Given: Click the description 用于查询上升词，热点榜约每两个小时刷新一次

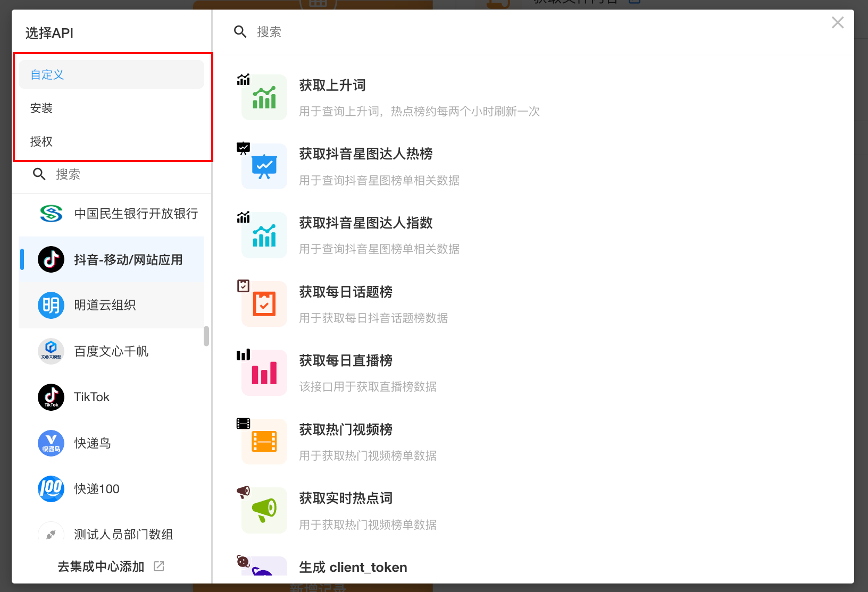Looking at the screenshot, I should pyautogui.click(x=420, y=112).
